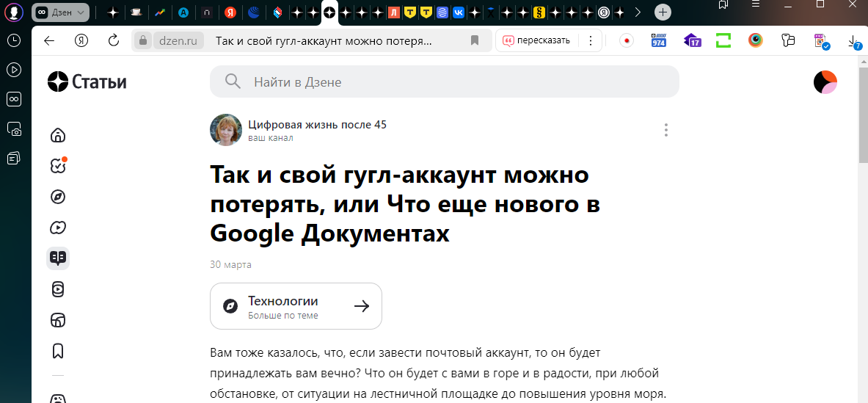Screen dimensions: 868x403
Task: Click the infinity icon in the browser sidebar
Action: tap(14, 99)
